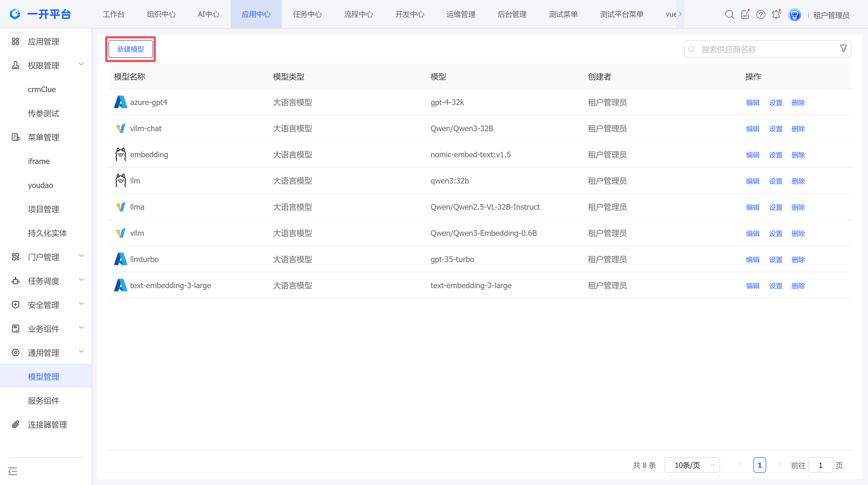Screen dimensions: 868x485
Task: Open the notification bell icon
Action: click(x=776, y=14)
